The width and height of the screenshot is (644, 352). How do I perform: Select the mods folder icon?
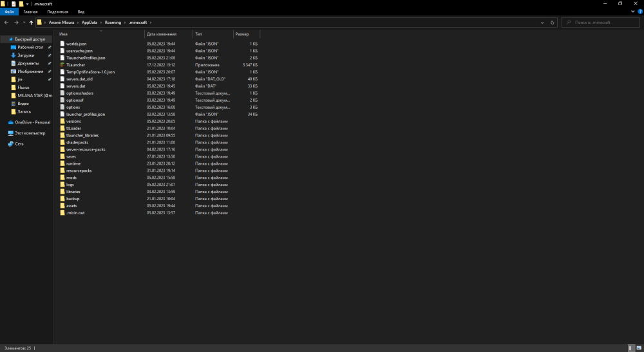click(x=62, y=178)
